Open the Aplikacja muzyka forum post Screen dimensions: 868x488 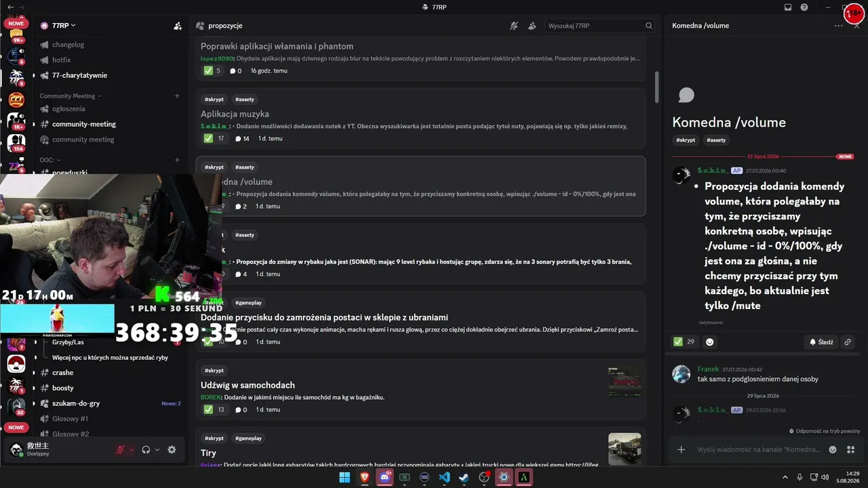(x=420, y=119)
